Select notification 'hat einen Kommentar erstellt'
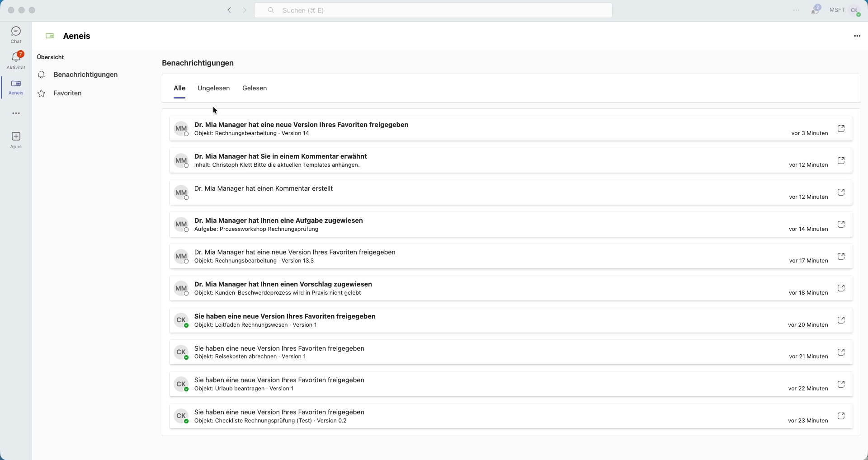Image resolution: width=868 pixels, height=460 pixels. [511, 192]
